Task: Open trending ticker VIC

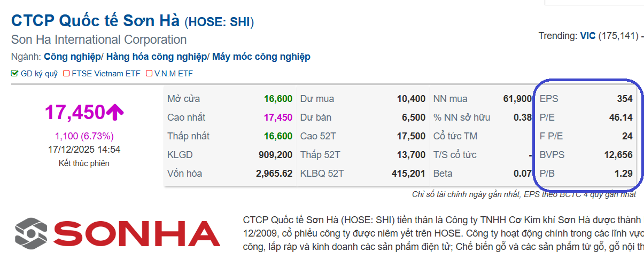Action: tap(587, 36)
